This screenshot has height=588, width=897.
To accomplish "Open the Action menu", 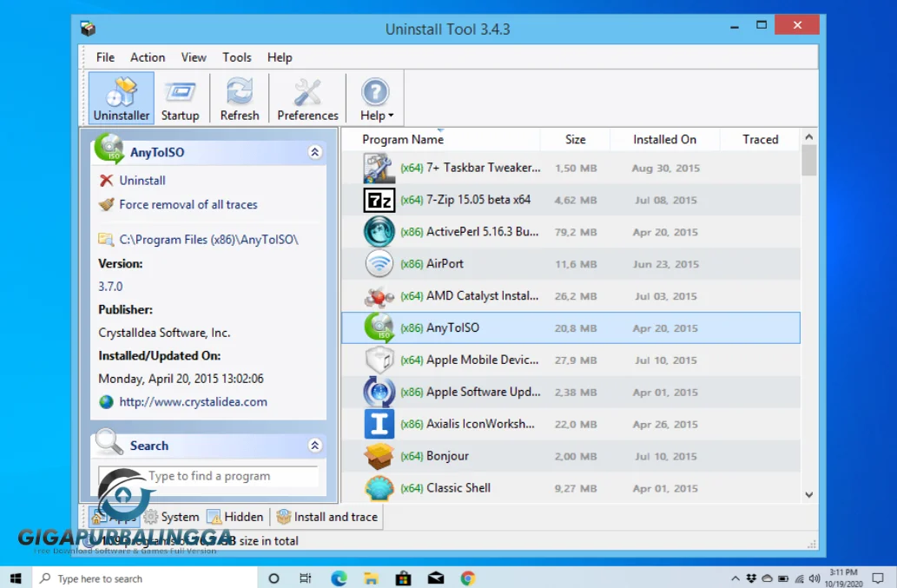I will pyautogui.click(x=148, y=57).
